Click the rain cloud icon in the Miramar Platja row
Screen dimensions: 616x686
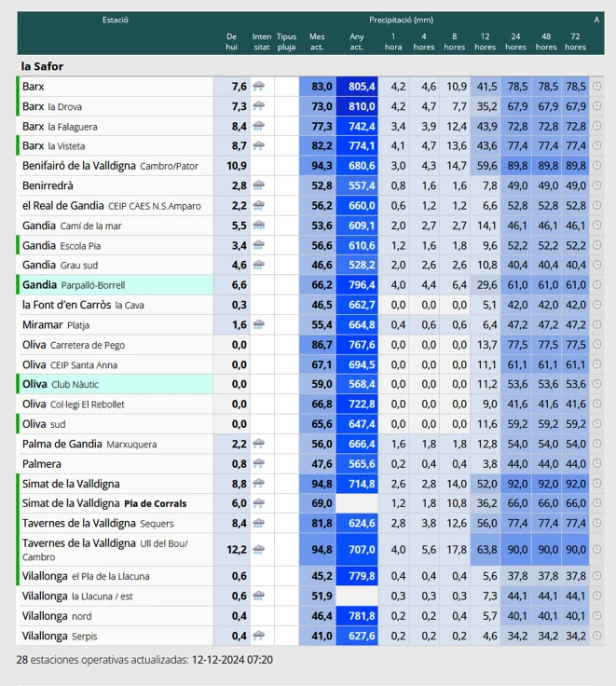point(259,324)
